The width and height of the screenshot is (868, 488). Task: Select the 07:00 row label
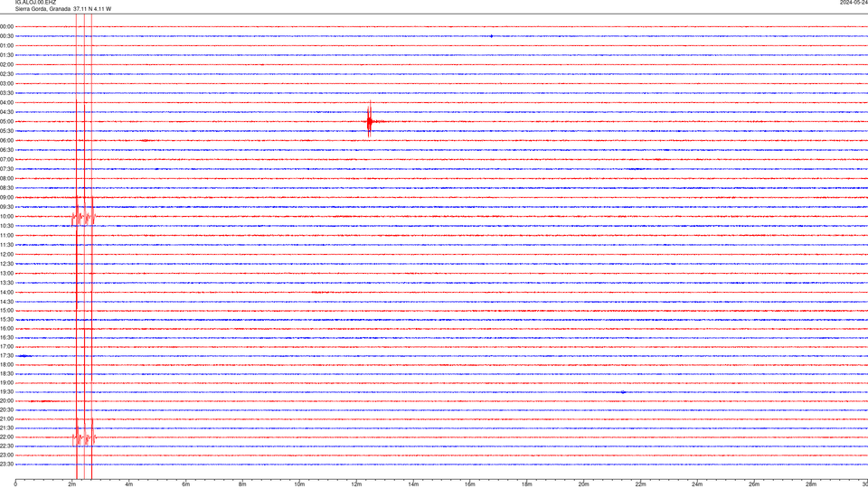[6, 159]
